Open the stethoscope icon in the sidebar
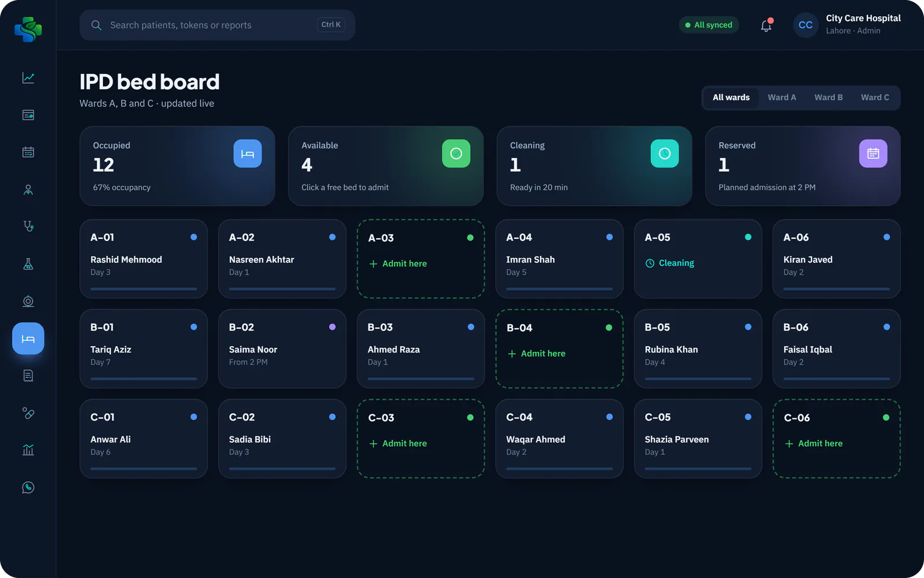Viewport: 924px width, 578px height. (28, 227)
